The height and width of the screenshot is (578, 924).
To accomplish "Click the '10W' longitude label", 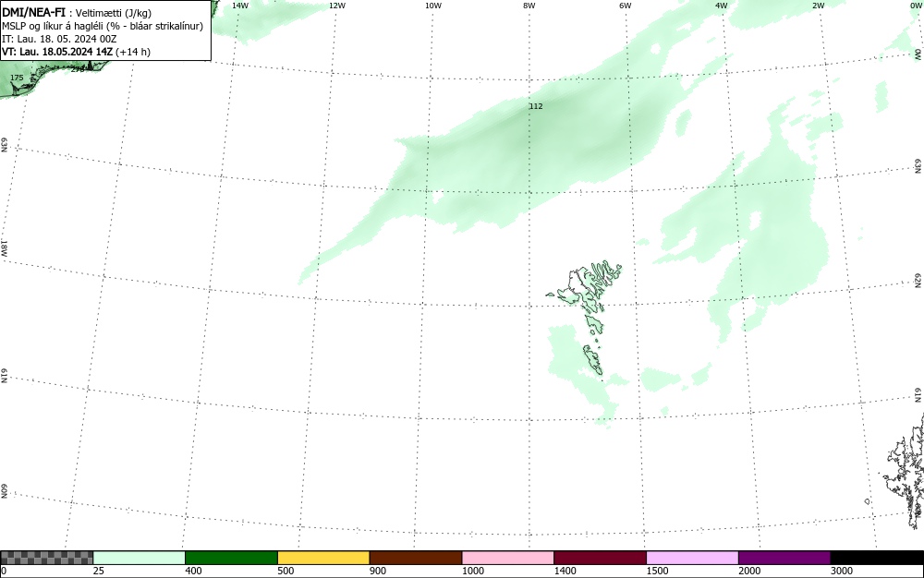I will point(433,6).
